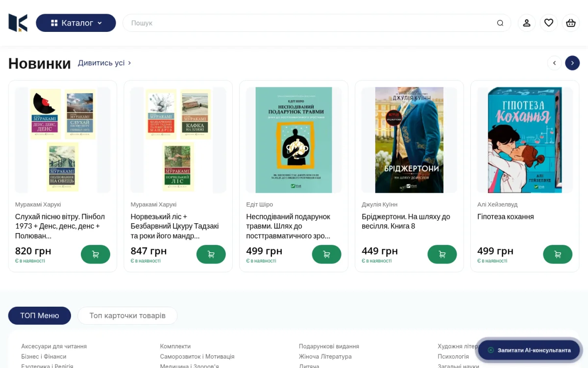
Task: Go to next Новинки carousel slide
Action: tap(572, 63)
